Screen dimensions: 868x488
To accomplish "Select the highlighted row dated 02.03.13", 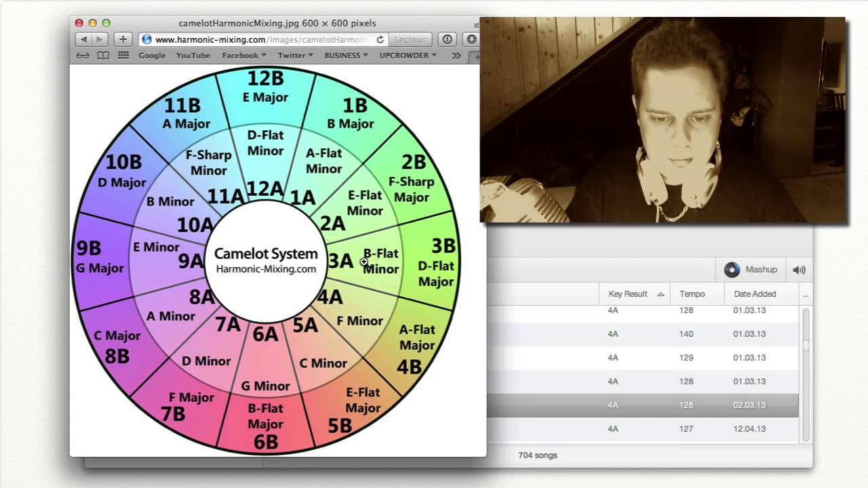I will tap(643, 405).
